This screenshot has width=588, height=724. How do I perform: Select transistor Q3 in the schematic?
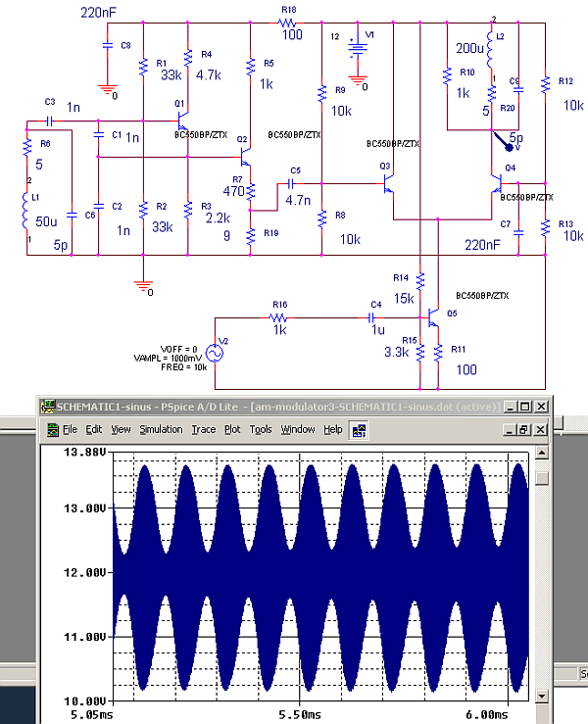click(389, 184)
